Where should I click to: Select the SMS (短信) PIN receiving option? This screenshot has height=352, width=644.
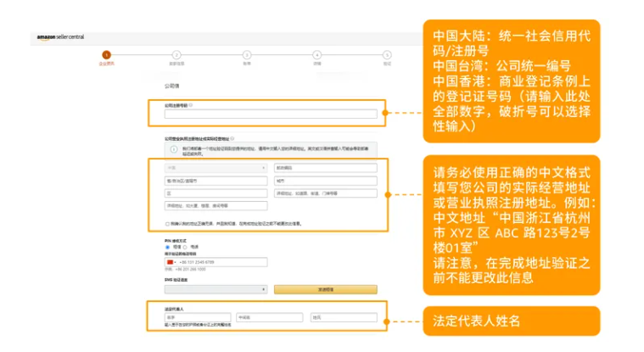tap(167, 247)
